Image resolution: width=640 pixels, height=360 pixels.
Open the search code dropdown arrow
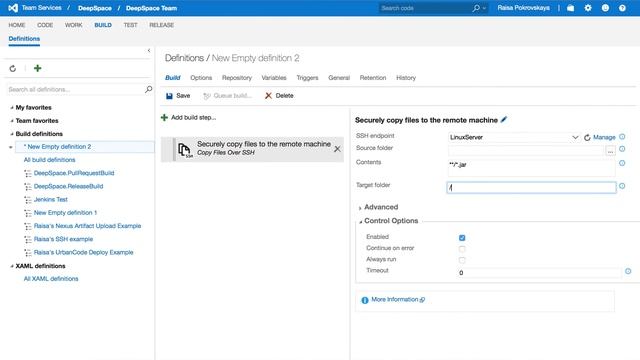click(x=484, y=8)
